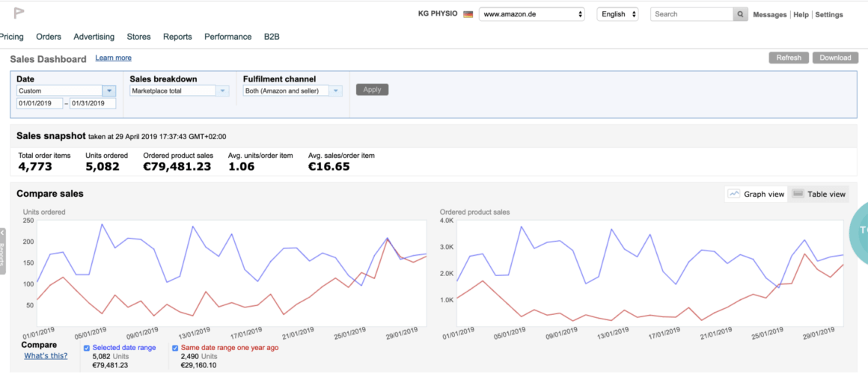Open the Stores menu

[138, 37]
